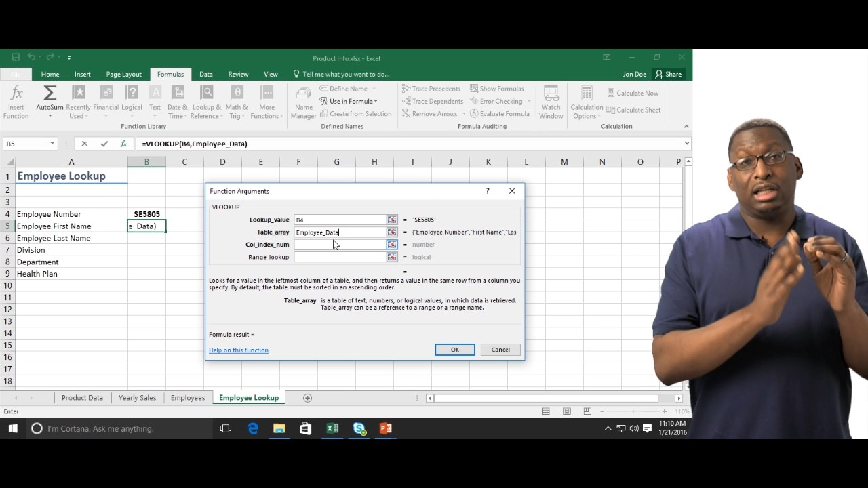Image resolution: width=868 pixels, height=488 pixels.
Task: Collapse range selector for Lookup_value
Action: pyautogui.click(x=392, y=220)
